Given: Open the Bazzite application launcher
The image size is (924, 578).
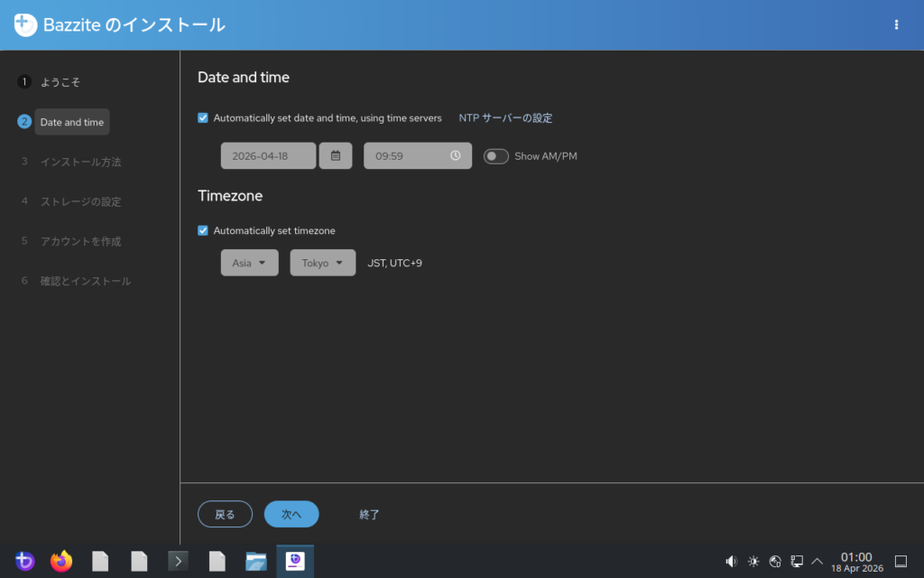Looking at the screenshot, I should [24, 562].
